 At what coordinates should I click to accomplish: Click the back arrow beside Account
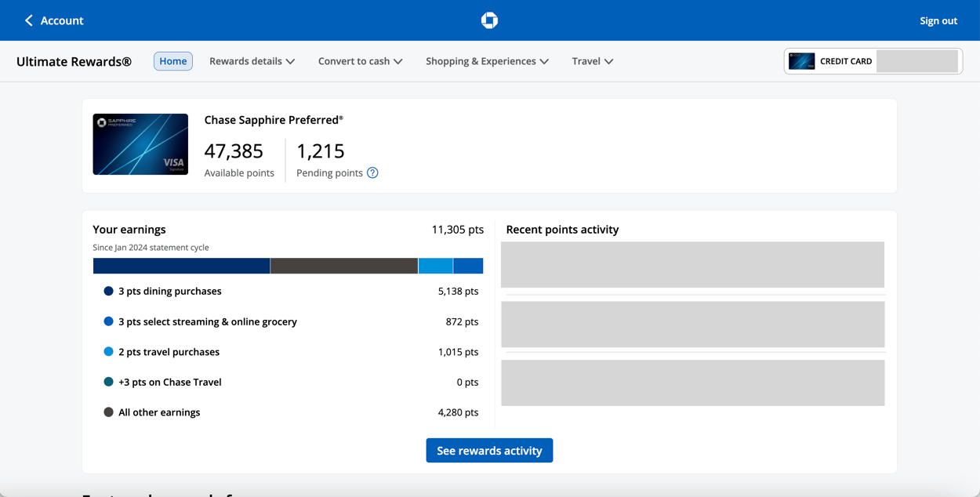pos(29,20)
